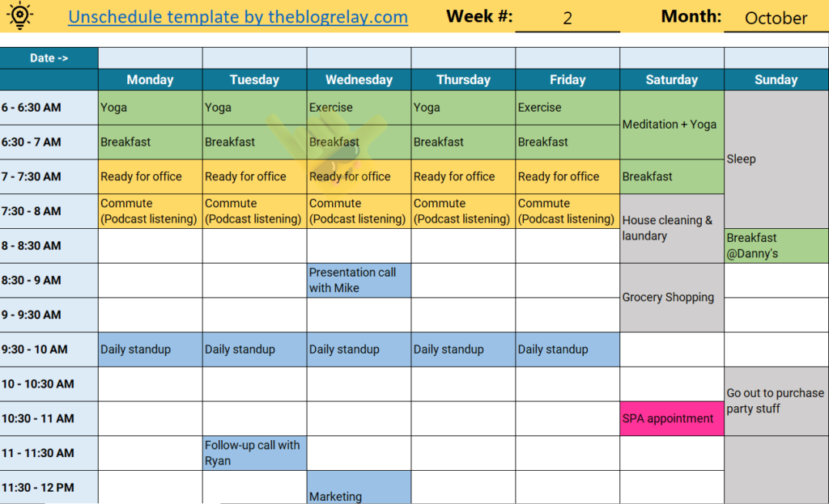Select Friday's Daily standup cell
The height and width of the screenshot is (504, 829).
[568, 349]
